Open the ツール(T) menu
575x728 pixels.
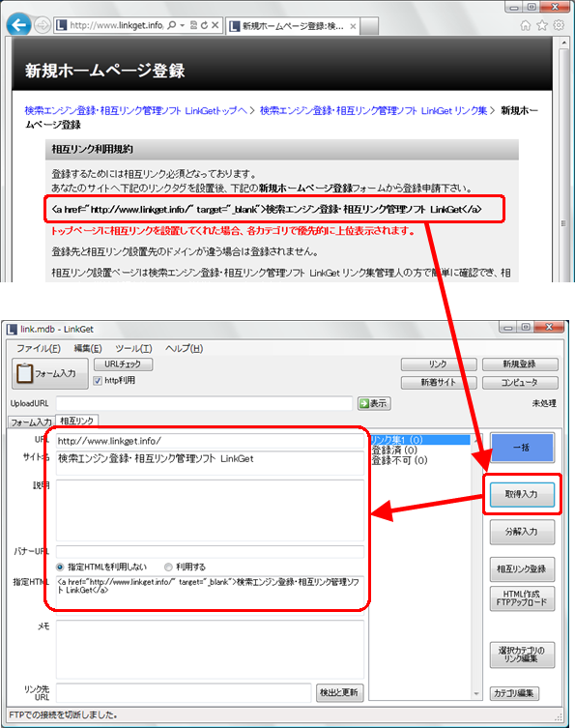[133, 348]
